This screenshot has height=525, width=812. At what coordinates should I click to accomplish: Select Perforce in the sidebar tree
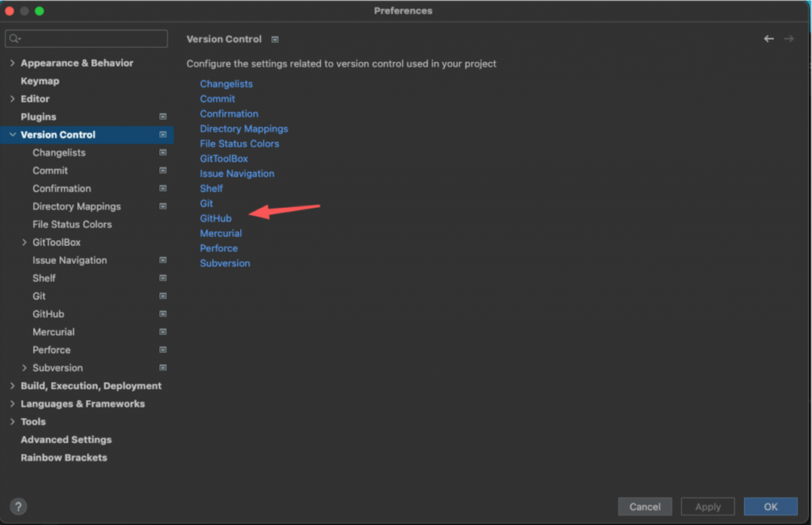(52, 350)
